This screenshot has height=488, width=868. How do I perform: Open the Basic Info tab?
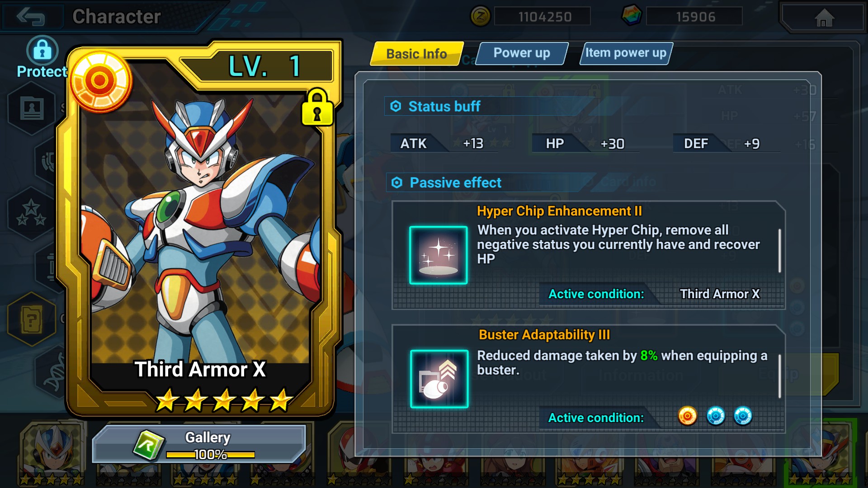click(416, 54)
